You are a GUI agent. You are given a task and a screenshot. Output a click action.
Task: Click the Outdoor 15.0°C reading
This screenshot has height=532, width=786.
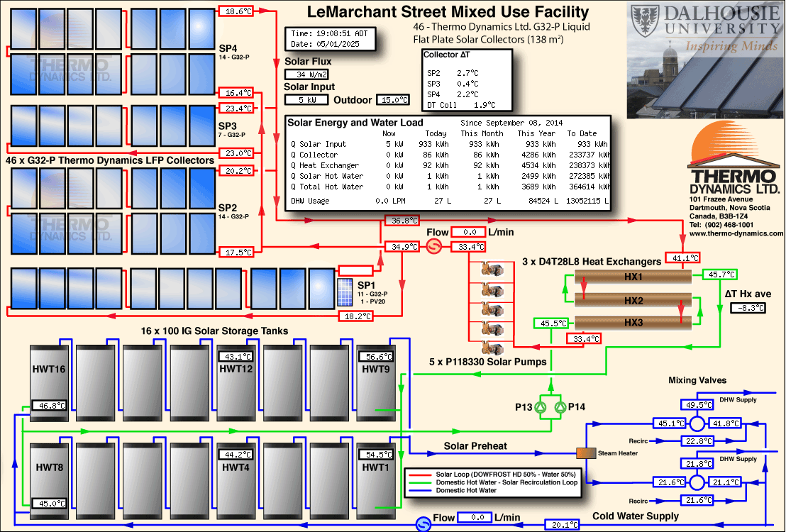pyautogui.click(x=393, y=100)
